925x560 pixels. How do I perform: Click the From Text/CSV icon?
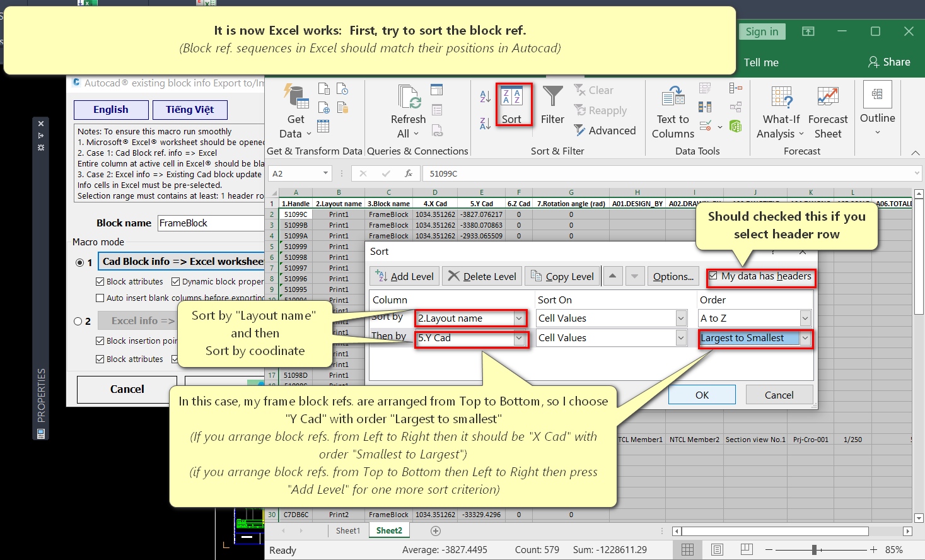324,89
